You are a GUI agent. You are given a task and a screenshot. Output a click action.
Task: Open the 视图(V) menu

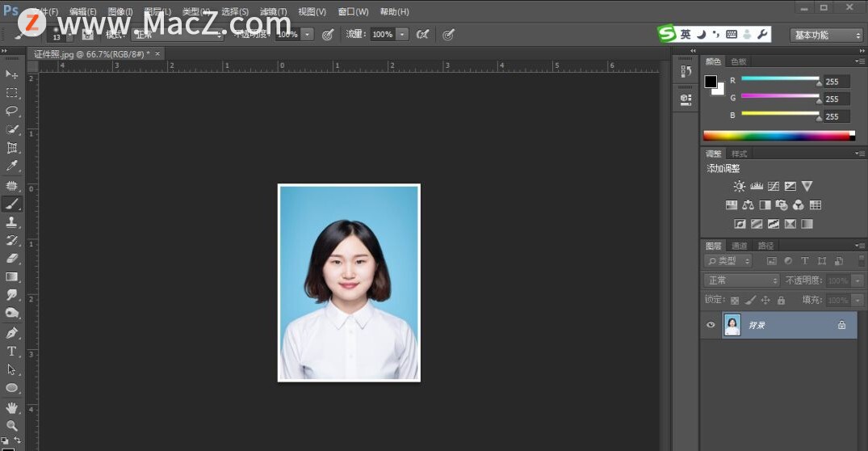pyautogui.click(x=312, y=11)
